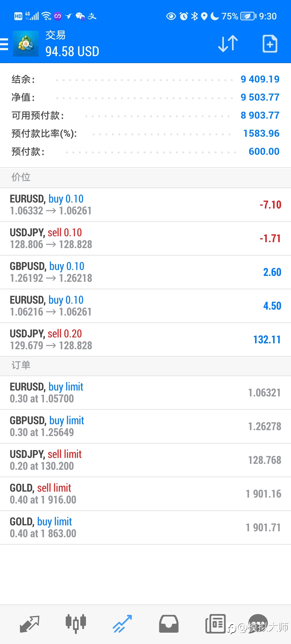The height and width of the screenshot is (644, 291).
Task: Open the Quotes tab icon
Action: click(29, 624)
